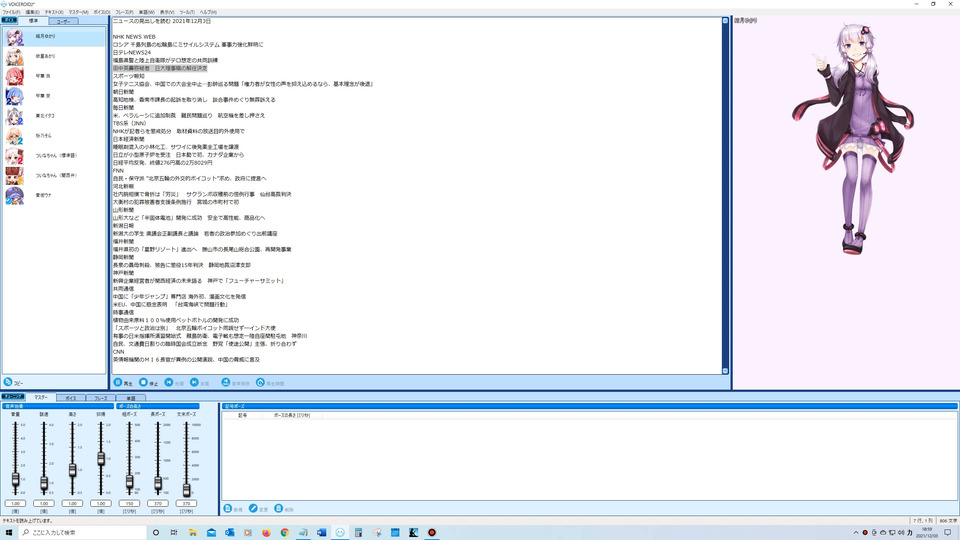960x540 pixels.
Task: Select the blonde character voice preset avatar
Action: 14,136
